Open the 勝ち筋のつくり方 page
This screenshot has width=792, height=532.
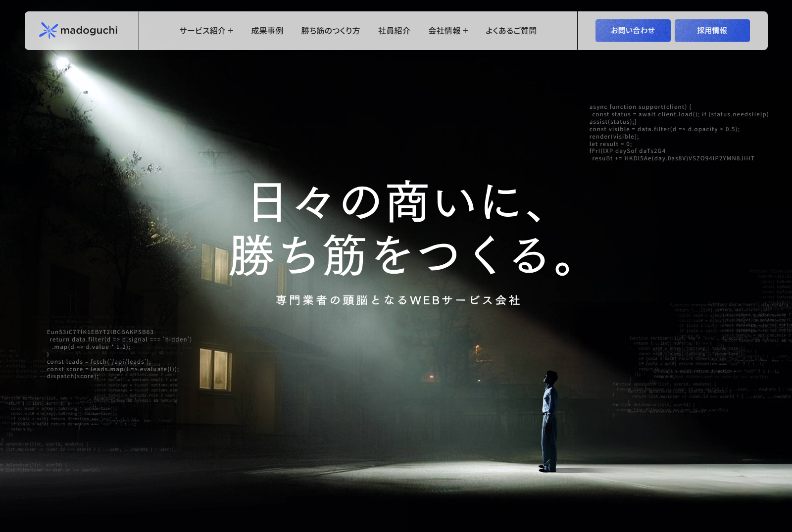click(x=330, y=30)
